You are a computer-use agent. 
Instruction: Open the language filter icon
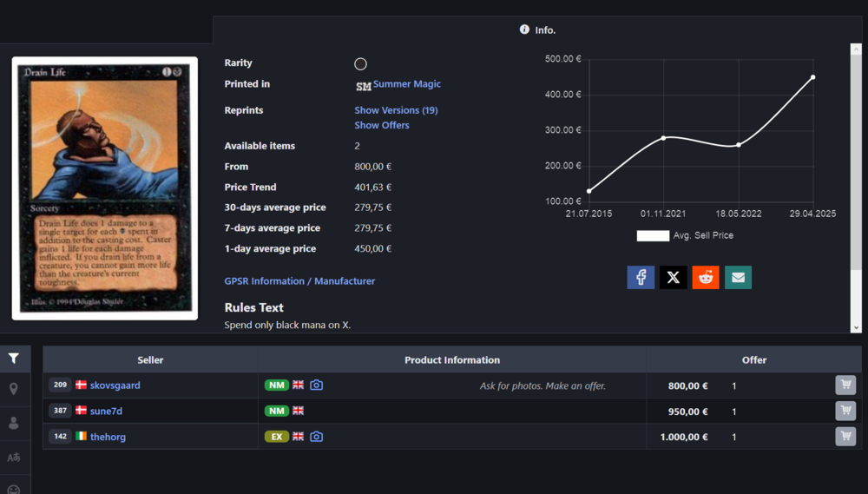click(x=14, y=458)
